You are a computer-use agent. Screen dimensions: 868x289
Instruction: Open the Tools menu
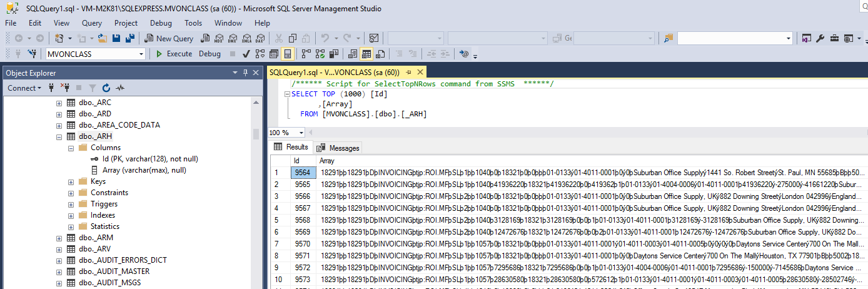click(x=193, y=23)
